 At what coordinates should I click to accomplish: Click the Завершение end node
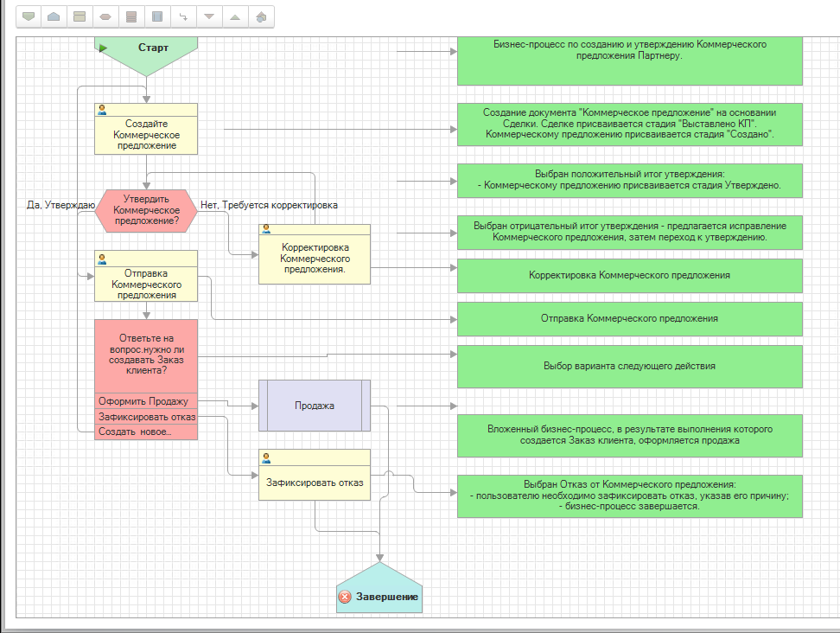(x=379, y=592)
